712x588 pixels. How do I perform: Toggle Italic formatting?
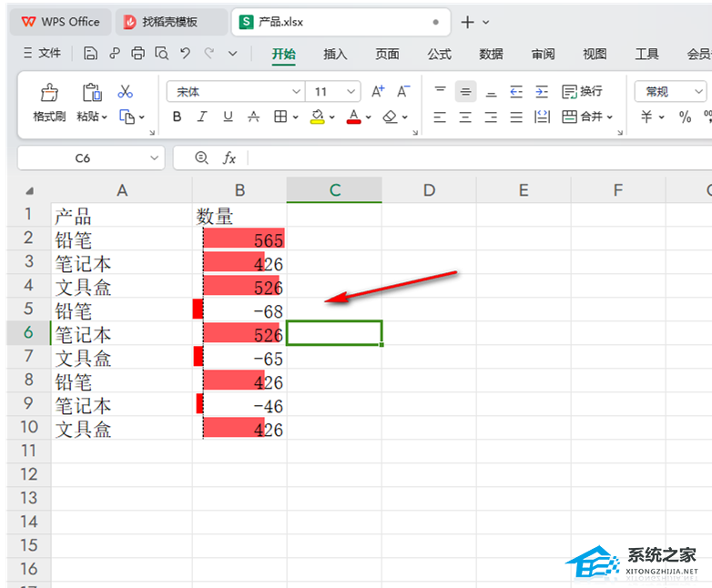click(202, 117)
